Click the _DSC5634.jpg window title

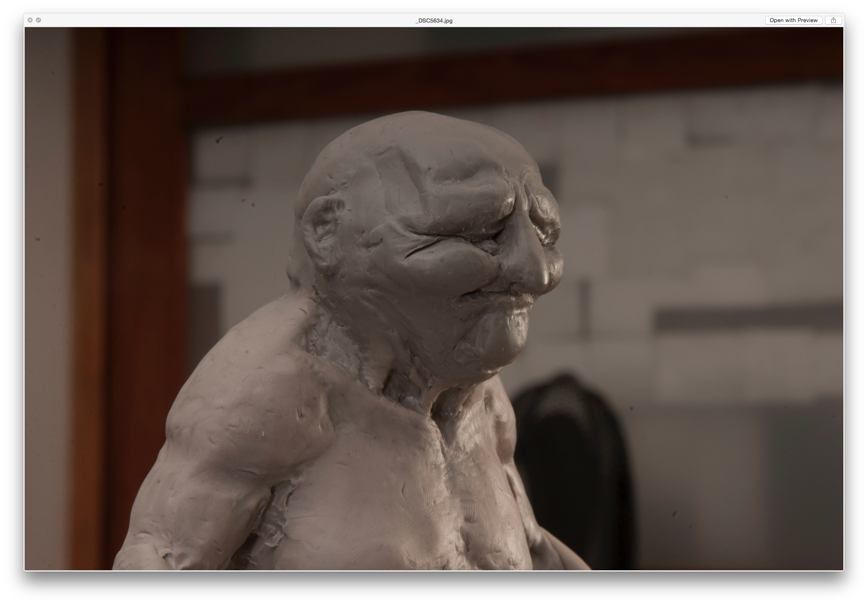coord(434,20)
